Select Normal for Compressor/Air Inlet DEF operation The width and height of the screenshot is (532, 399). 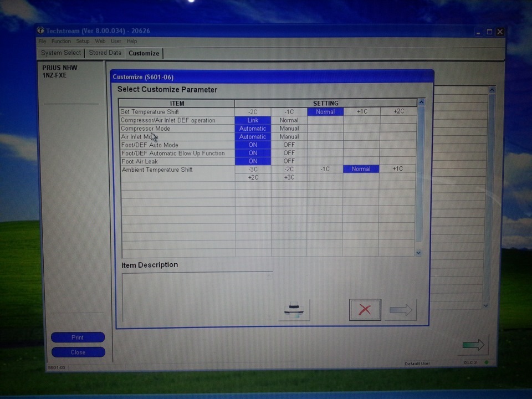289,120
